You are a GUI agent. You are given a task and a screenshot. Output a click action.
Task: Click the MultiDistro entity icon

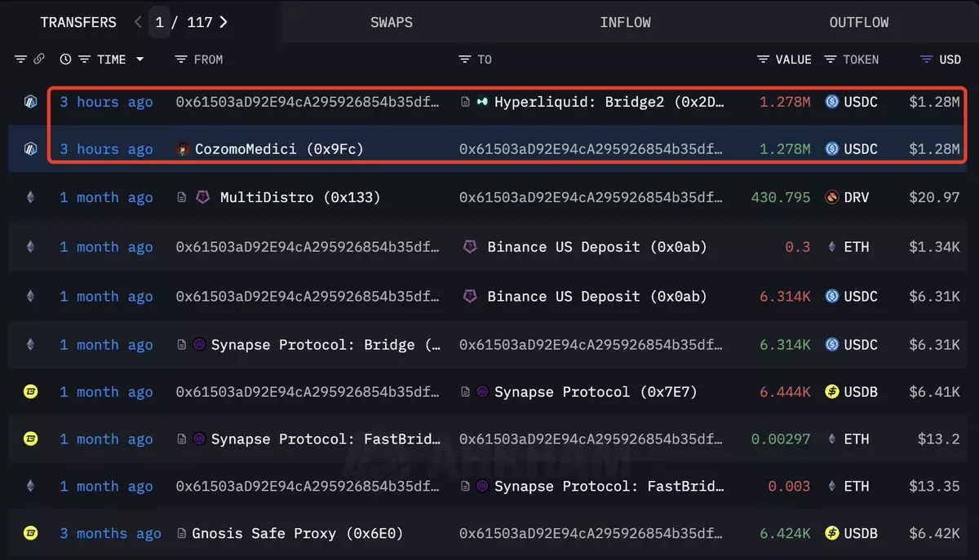click(203, 197)
